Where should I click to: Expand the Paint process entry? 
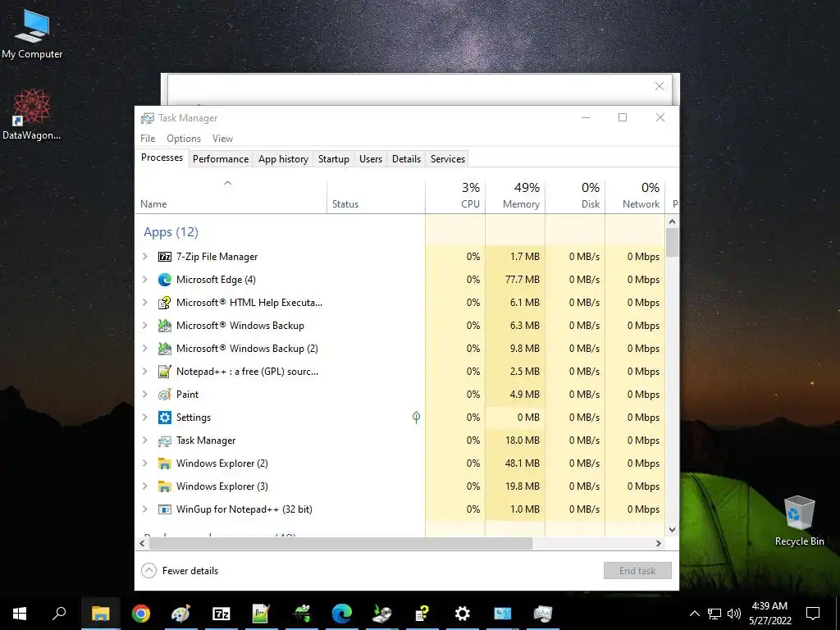tap(144, 395)
